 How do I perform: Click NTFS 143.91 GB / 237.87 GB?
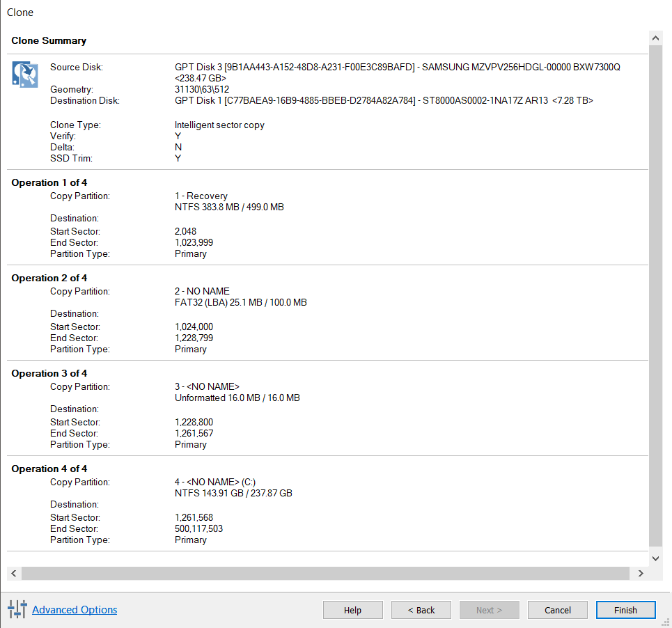[233, 493]
